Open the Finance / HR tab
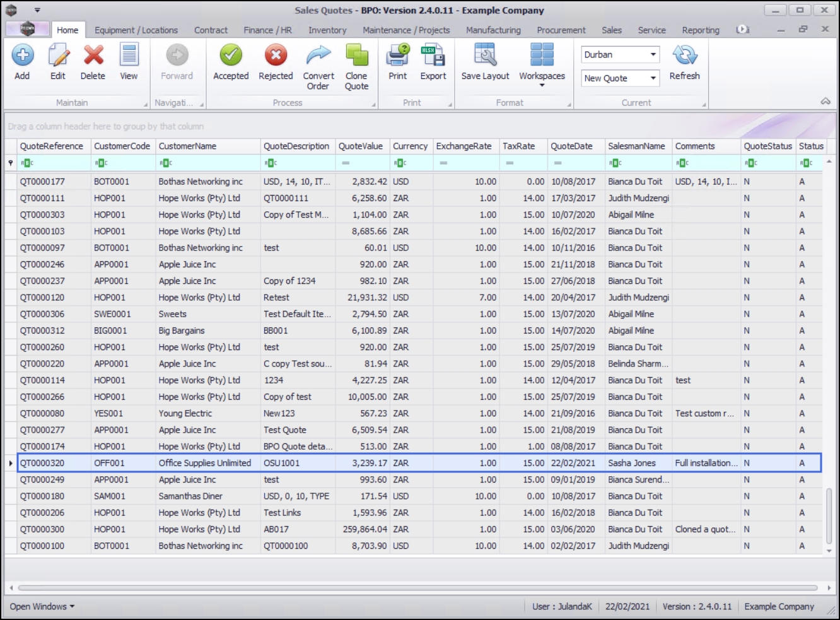Viewport: 840px width, 620px height. click(x=268, y=30)
